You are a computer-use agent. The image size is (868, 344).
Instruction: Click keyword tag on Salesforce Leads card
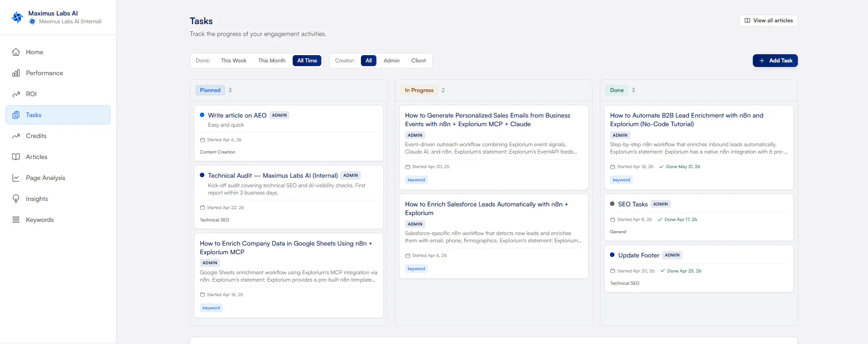pyautogui.click(x=416, y=269)
